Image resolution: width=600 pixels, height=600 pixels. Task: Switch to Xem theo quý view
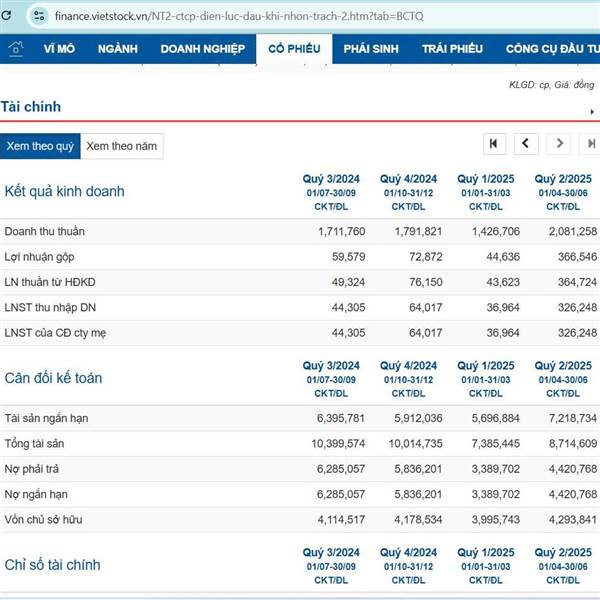point(40,146)
